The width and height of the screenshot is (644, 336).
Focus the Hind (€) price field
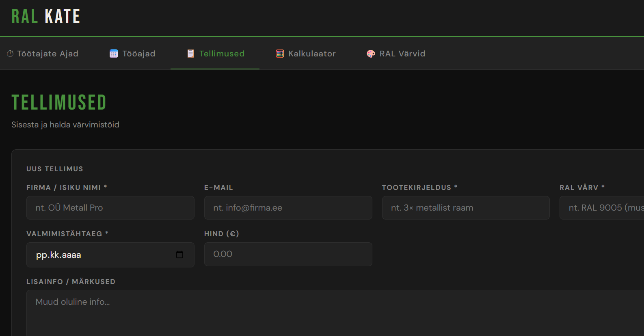point(288,254)
